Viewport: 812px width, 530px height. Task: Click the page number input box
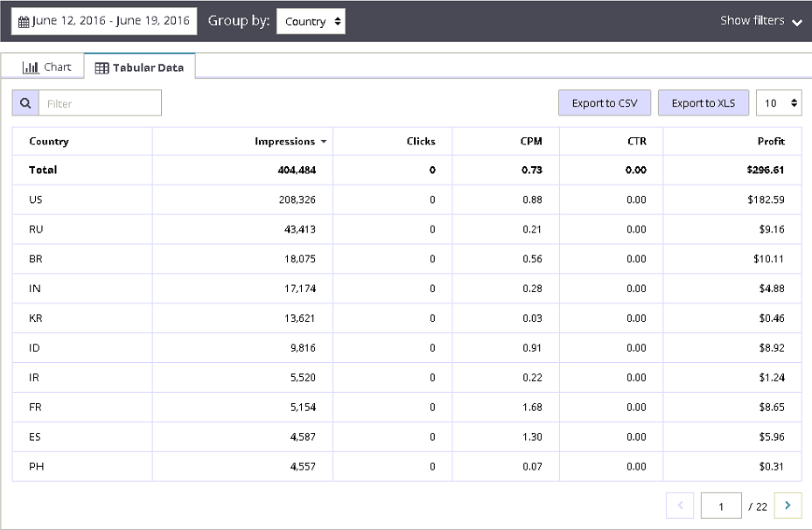point(722,506)
